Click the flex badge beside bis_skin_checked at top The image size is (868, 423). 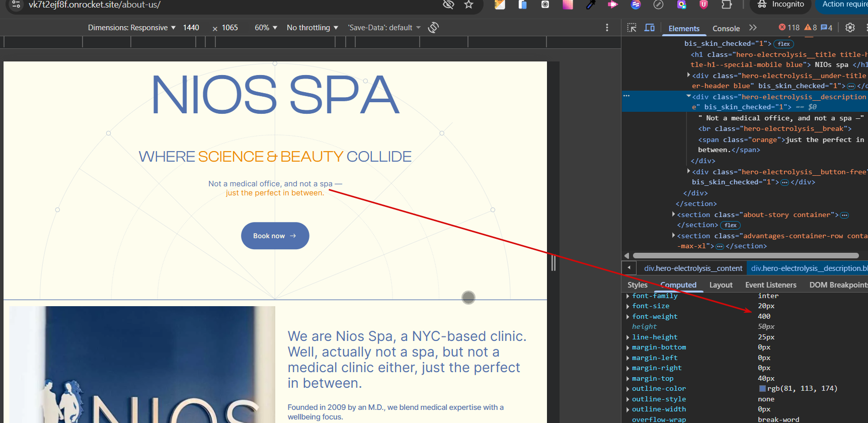784,44
